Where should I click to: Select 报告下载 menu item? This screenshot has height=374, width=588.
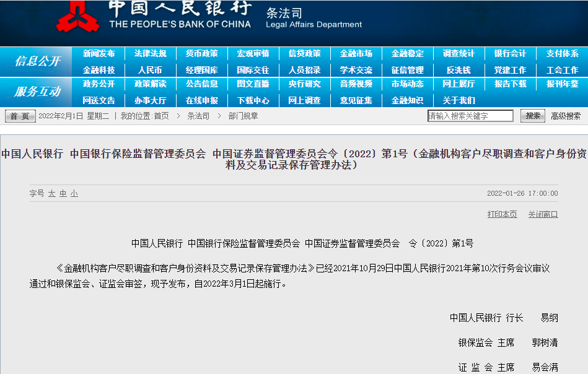click(510, 84)
